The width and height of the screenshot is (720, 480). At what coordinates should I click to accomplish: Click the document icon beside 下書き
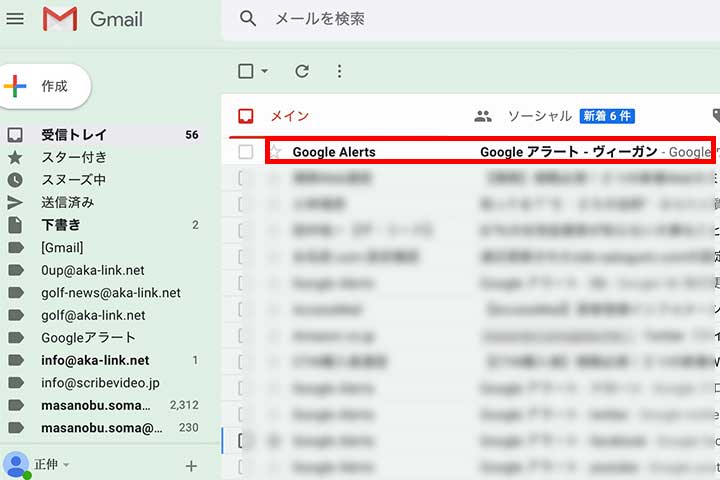click(15, 225)
